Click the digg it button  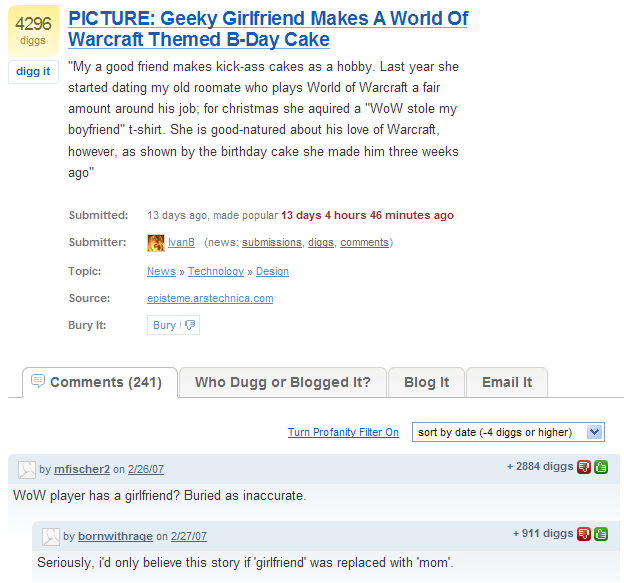coord(33,72)
